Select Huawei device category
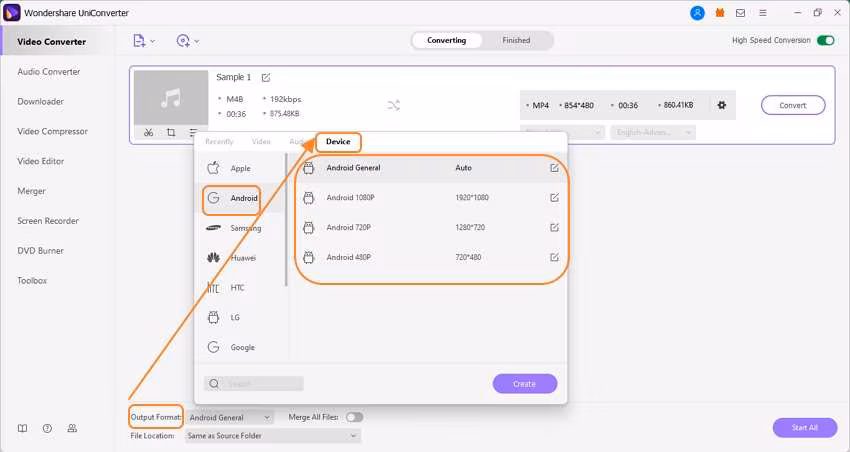 click(x=239, y=258)
